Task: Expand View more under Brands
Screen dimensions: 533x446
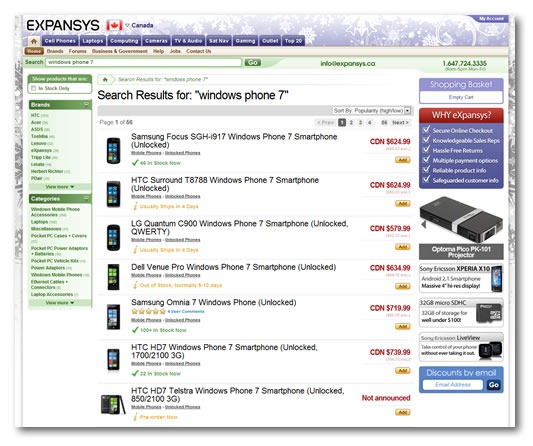Action: [60, 187]
